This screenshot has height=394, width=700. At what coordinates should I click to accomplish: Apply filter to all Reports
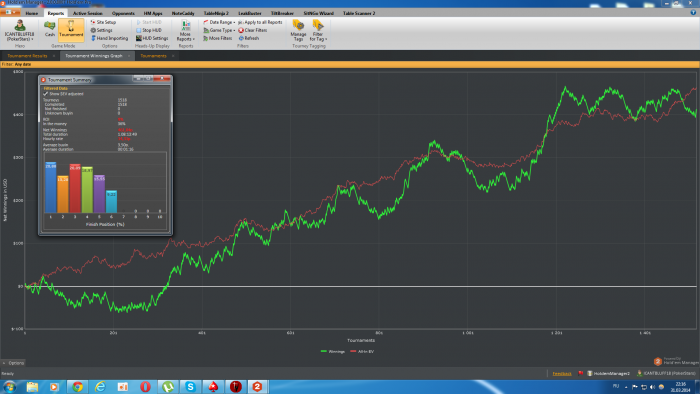[x=260, y=22]
